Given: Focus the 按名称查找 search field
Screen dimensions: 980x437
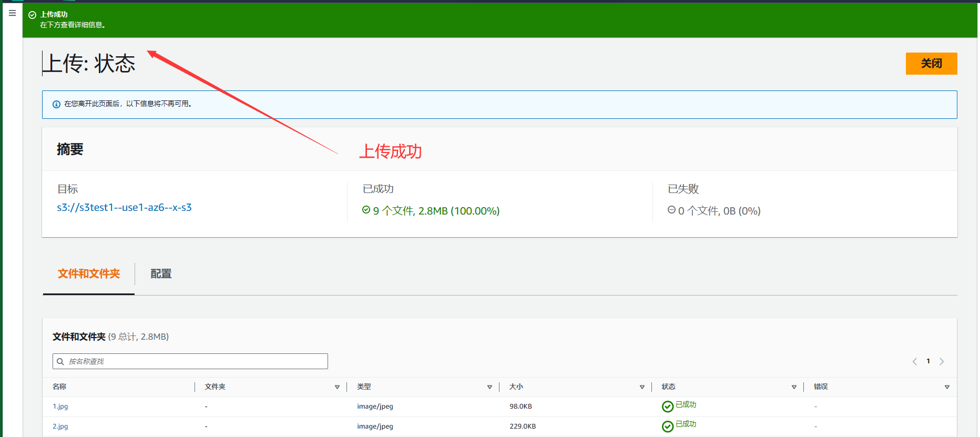Looking at the screenshot, I should click(x=190, y=361).
